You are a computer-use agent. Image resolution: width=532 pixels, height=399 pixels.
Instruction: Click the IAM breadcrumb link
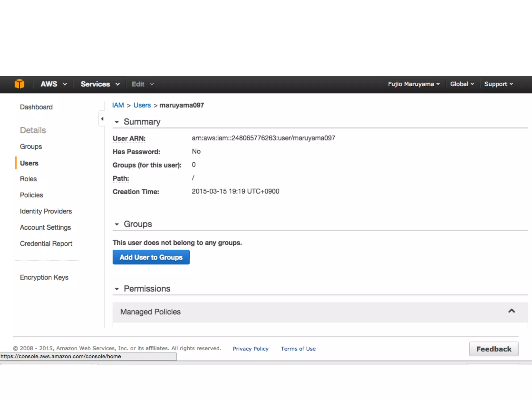tap(118, 105)
